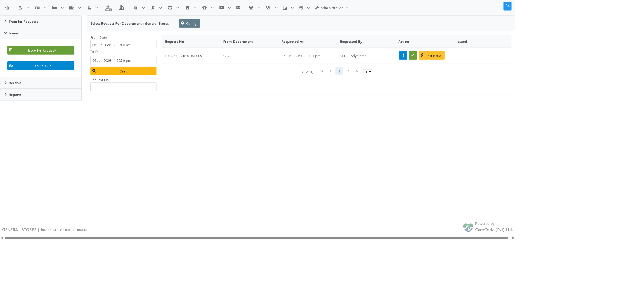Click the To Date input field
644x300 pixels.
pos(123,60)
